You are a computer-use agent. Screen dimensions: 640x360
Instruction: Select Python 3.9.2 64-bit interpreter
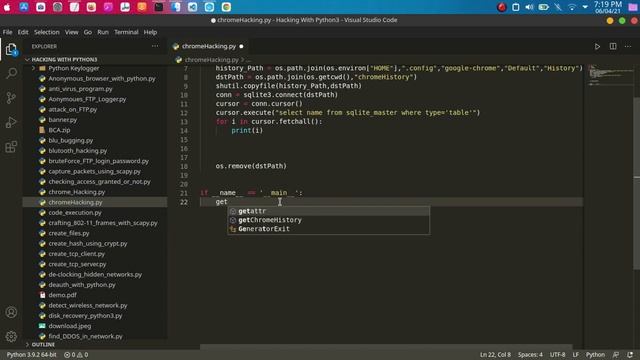click(31, 355)
